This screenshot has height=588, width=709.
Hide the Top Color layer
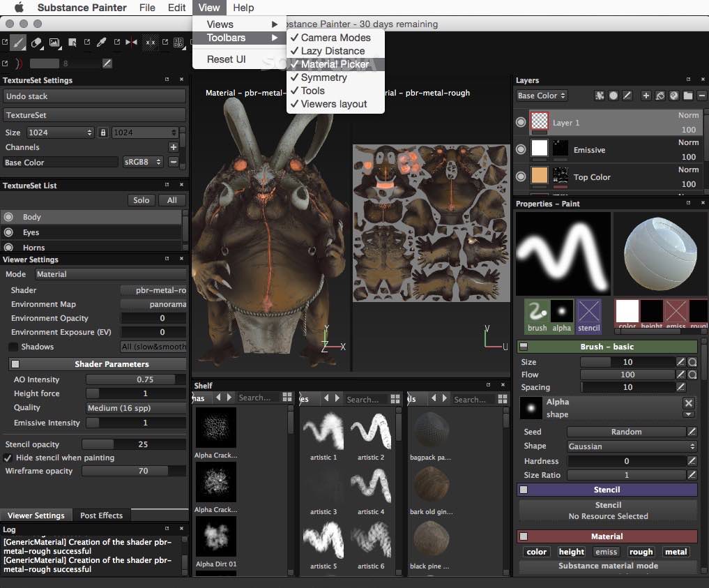[x=521, y=176]
